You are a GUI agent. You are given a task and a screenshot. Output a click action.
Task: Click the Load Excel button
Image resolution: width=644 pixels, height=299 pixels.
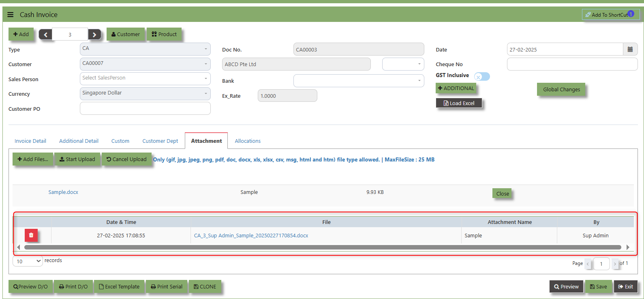(x=459, y=103)
